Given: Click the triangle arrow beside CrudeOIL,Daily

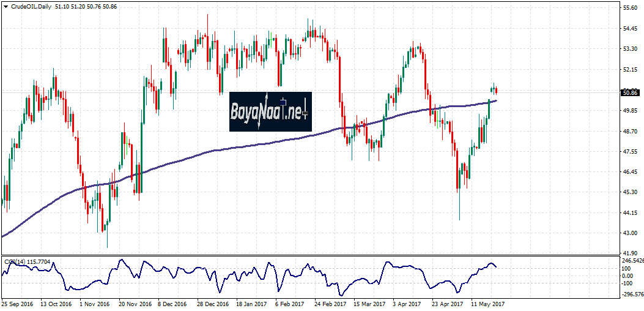Looking at the screenshot, I should (6, 6).
